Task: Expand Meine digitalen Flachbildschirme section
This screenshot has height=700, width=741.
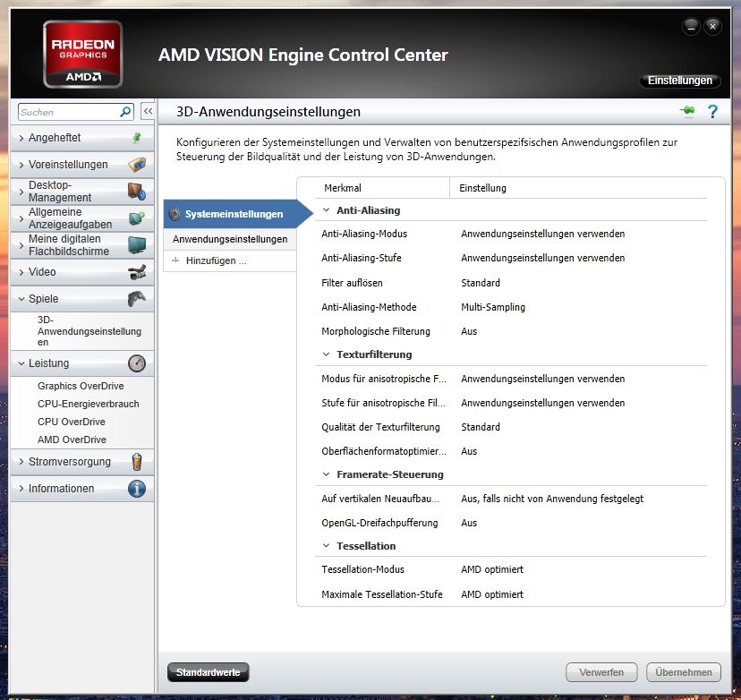Action: click(x=21, y=246)
